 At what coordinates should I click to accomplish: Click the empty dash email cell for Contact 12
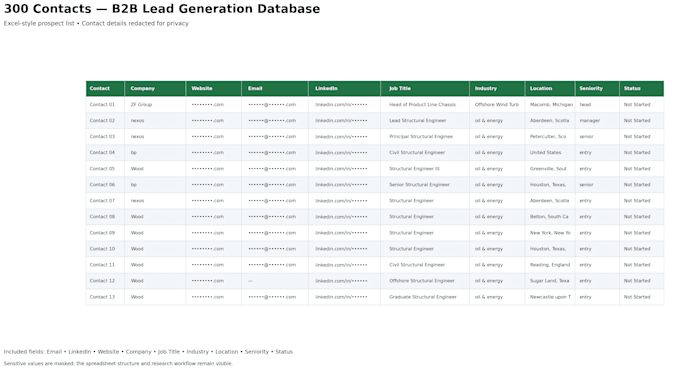pos(275,281)
